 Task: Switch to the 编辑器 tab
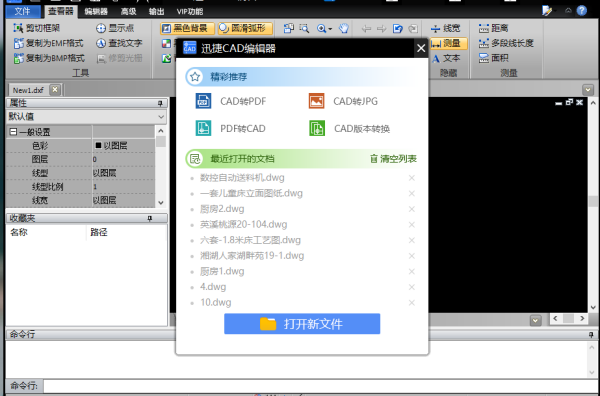coord(96,12)
